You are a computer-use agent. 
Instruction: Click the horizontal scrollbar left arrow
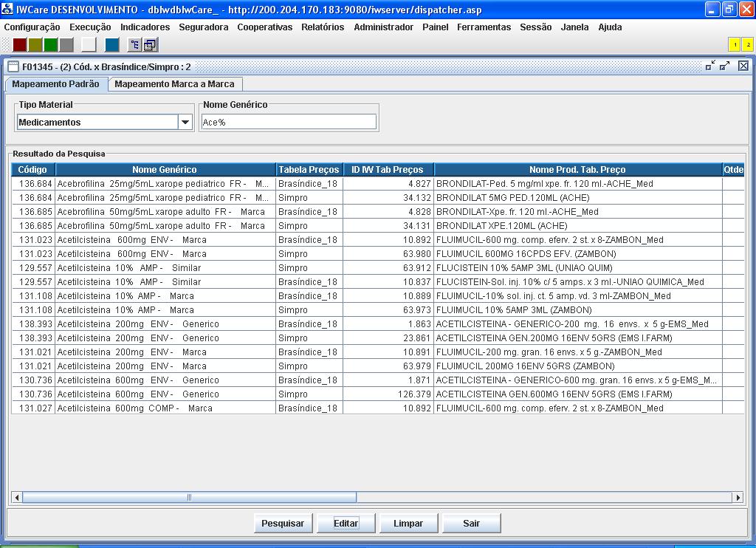point(17,497)
